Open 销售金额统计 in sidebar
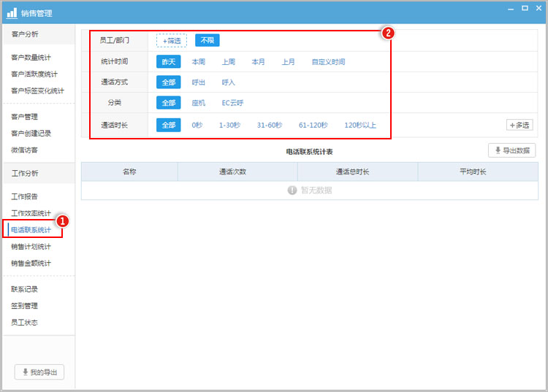 [31, 264]
